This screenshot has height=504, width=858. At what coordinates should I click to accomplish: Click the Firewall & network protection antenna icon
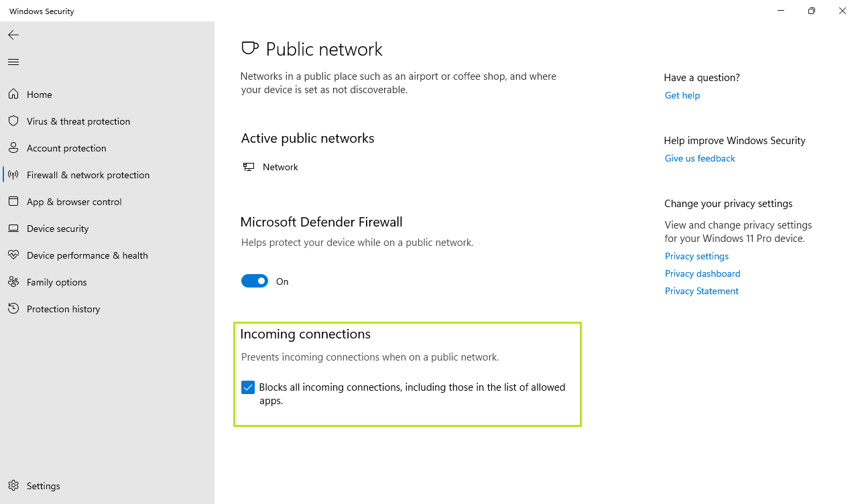tap(13, 175)
